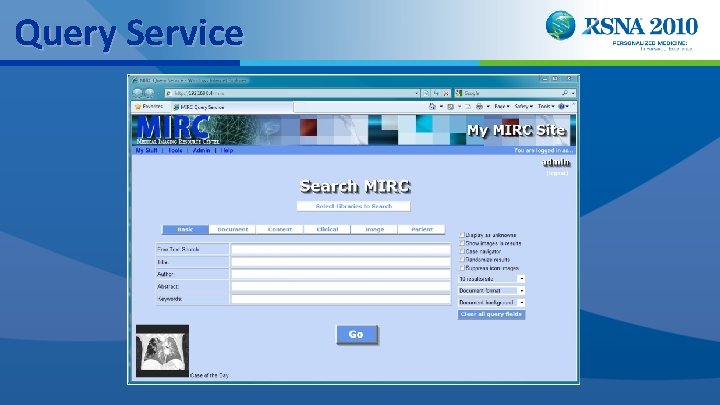
Task: Click the Feeds icon in command bar
Action: click(x=450, y=107)
